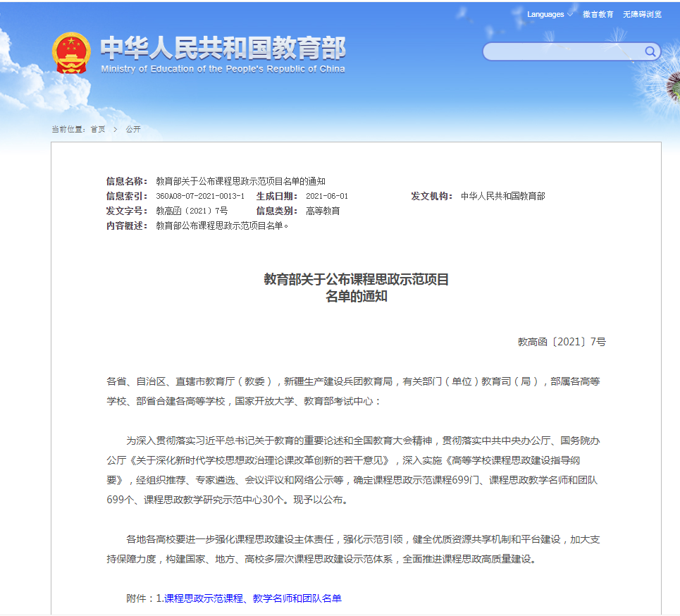Click the 生成日期 value 2021-06-01
680x616 pixels.
coord(327,196)
